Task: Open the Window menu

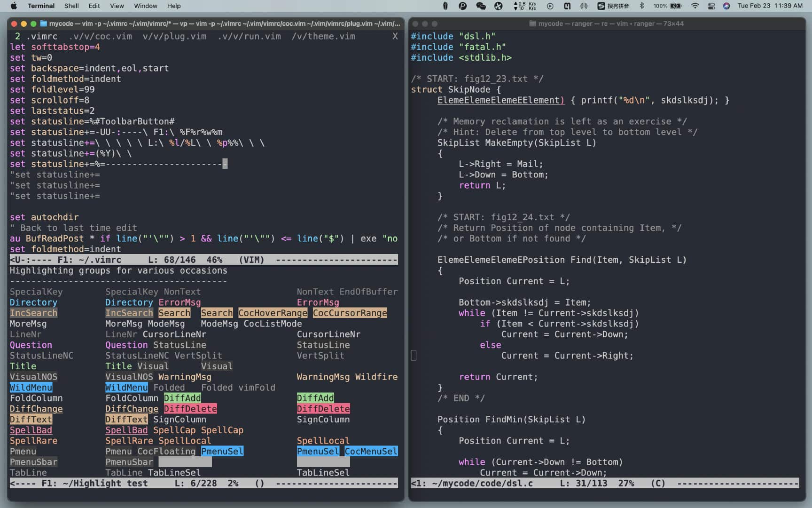Action: click(146, 6)
